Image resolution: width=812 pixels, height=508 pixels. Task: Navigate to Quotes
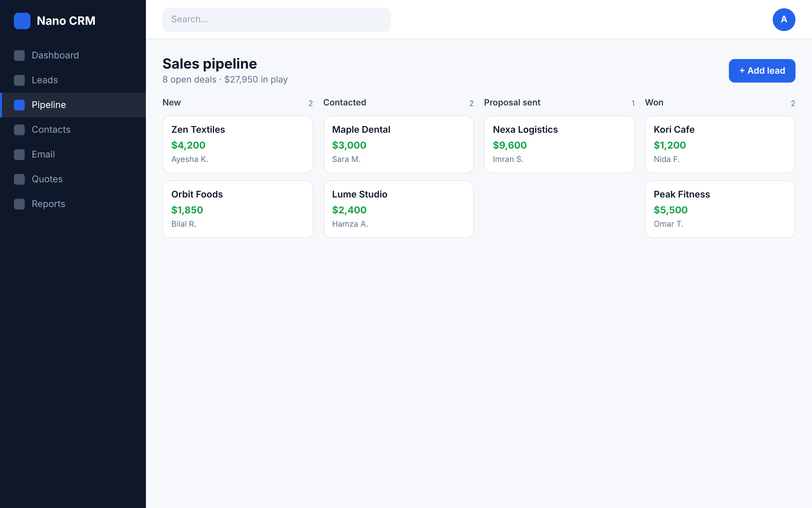(73, 179)
